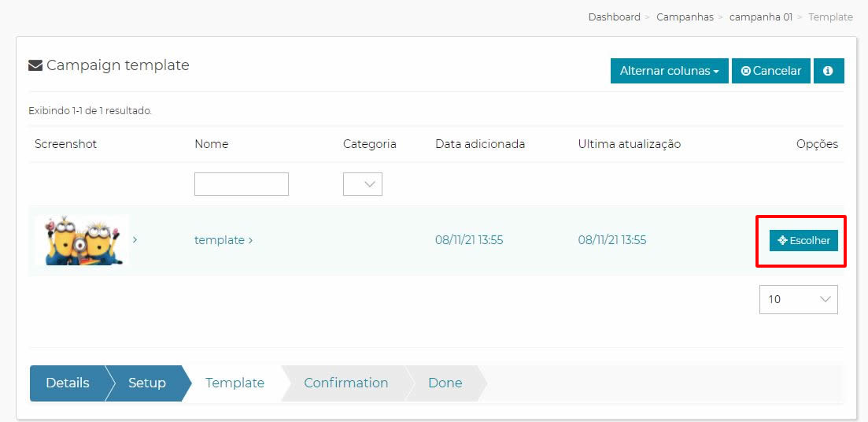Open the campanha 01 breadcrumb link
The width and height of the screenshot is (868, 422).
click(x=761, y=17)
